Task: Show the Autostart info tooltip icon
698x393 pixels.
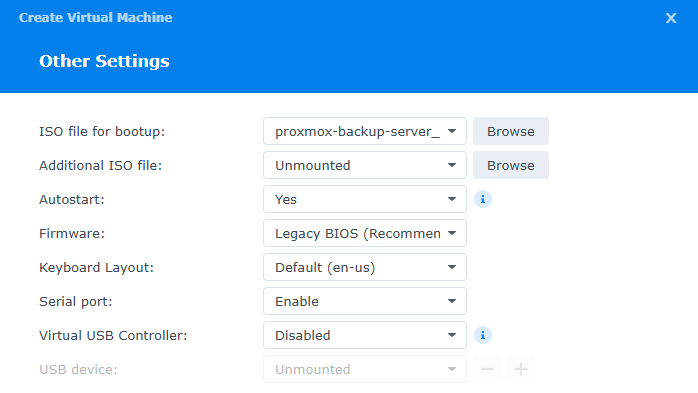Action: (x=483, y=199)
